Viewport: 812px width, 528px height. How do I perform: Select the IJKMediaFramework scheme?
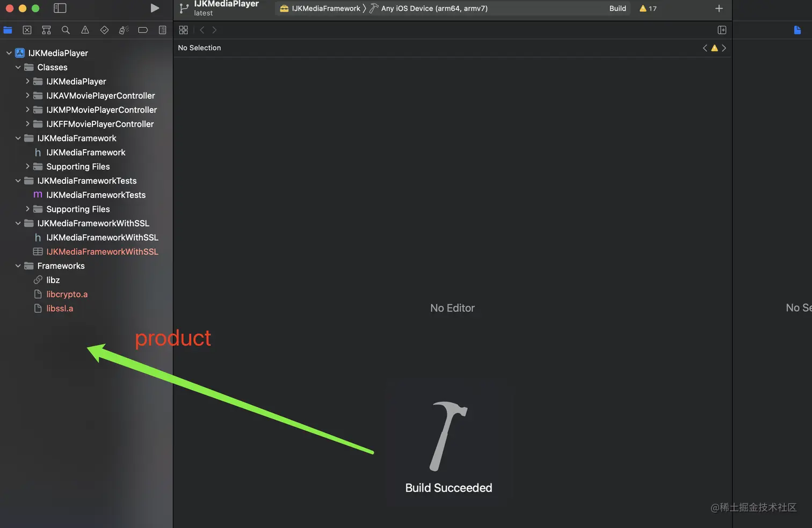click(x=320, y=9)
